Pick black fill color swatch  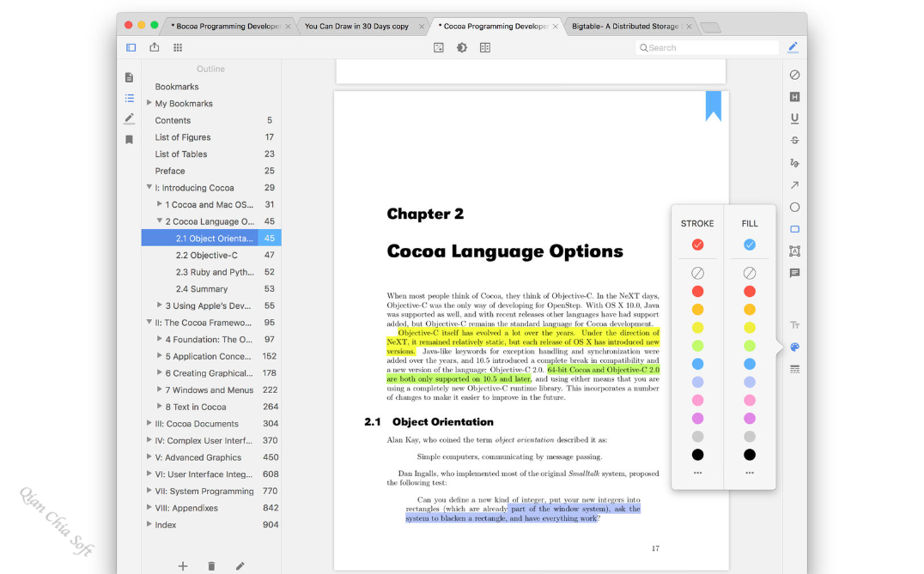click(x=750, y=455)
